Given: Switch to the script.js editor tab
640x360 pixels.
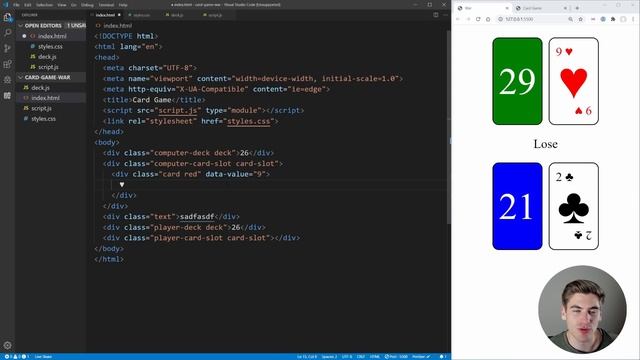Looking at the screenshot, I should tap(215, 15).
